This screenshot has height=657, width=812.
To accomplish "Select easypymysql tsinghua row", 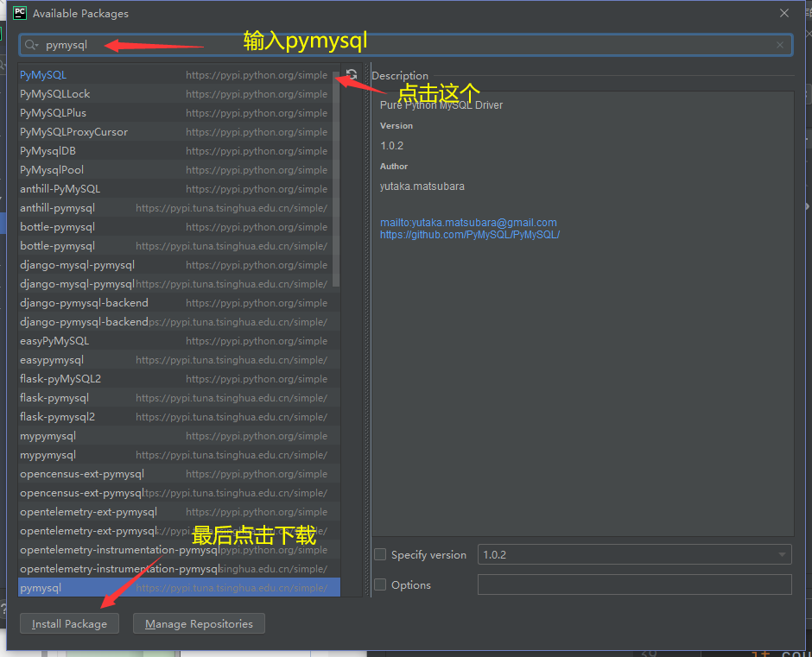I will tap(179, 359).
